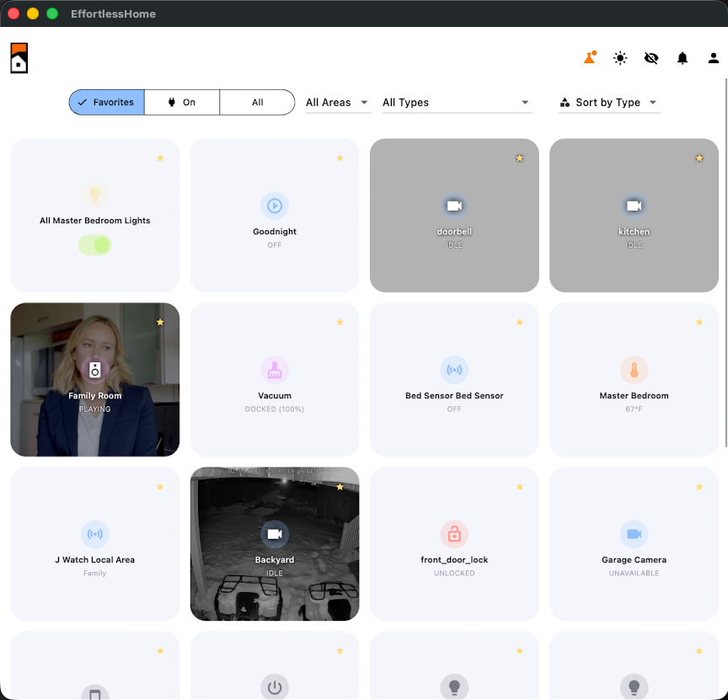
Task: Click the Goodnight play button icon
Action: 275,205
